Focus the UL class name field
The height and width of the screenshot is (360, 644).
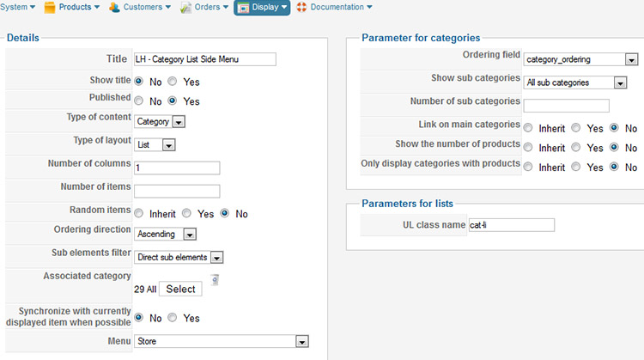[x=512, y=225]
